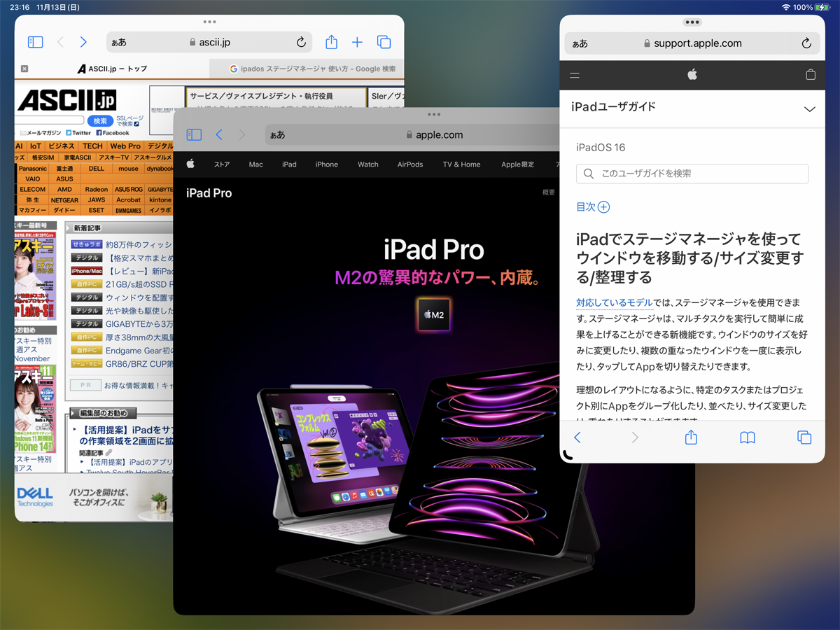The image size is (840, 630).
Task: Click the M2 chip image
Action: 433,315
